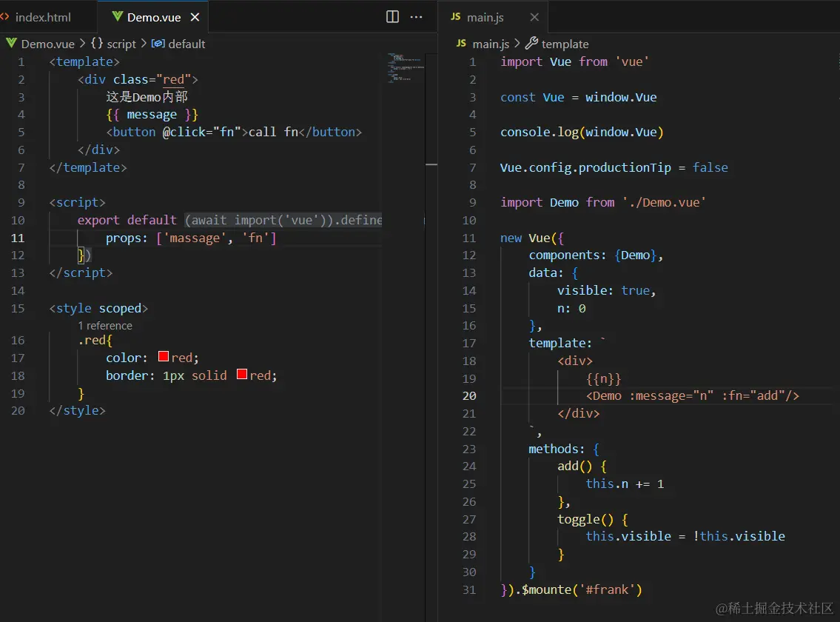Click 'this.n += 1' statement
840x622 pixels.
(x=625, y=484)
